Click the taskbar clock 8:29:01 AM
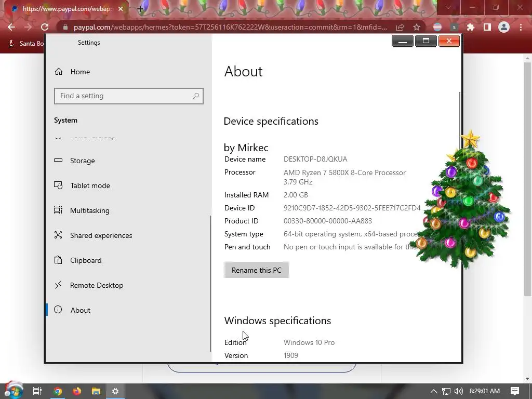 [x=485, y=391]
